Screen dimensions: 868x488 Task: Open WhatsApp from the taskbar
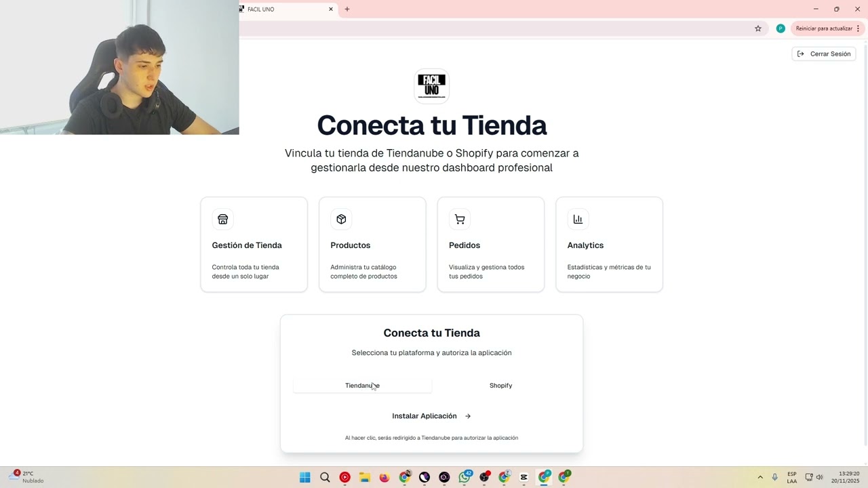pos(465,477)
